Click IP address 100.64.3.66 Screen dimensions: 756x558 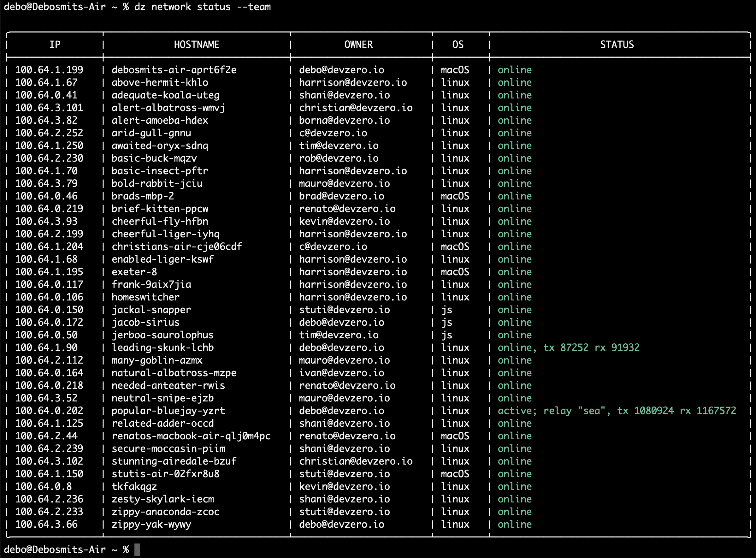click(x=46, y=524)
